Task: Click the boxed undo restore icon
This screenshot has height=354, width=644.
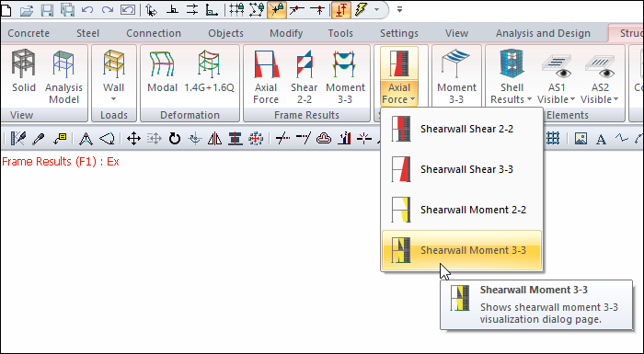Action: click(128, 10)
